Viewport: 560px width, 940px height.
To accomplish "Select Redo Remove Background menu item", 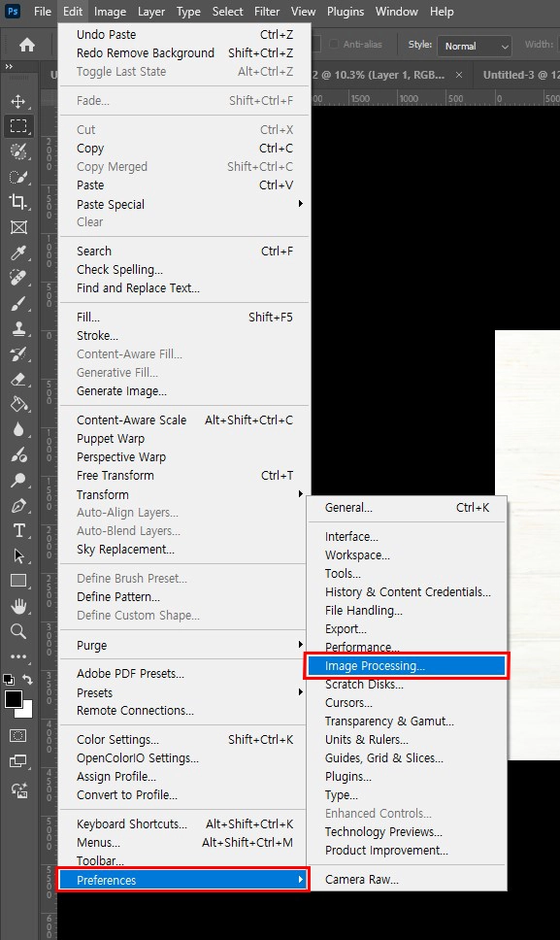I will 184,52.
